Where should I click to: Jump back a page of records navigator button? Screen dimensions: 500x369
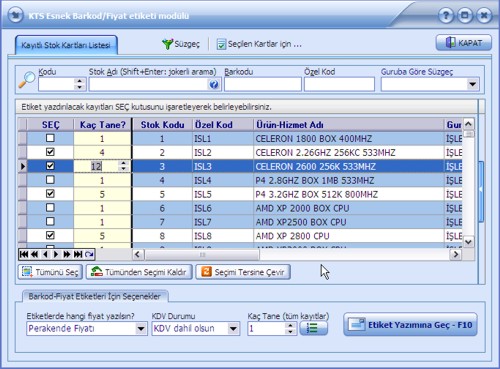coord(35,255)
